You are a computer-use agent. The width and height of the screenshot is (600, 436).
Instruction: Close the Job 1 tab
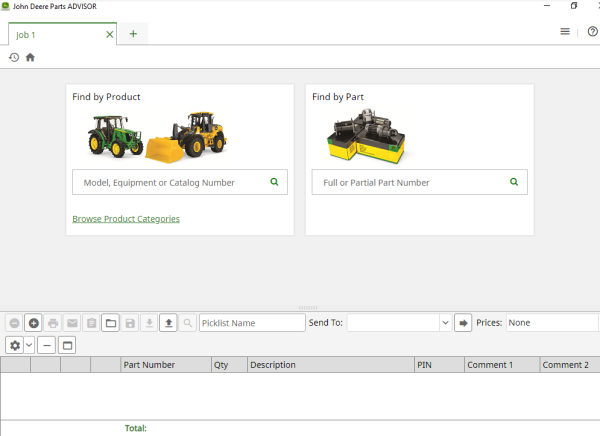click(x=110, y=34)
